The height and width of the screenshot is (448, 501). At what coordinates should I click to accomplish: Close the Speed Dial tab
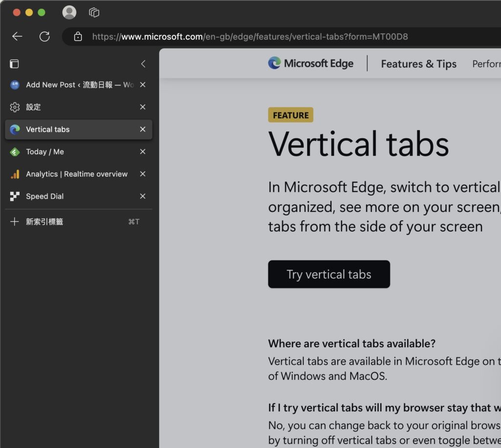point(143,196)
